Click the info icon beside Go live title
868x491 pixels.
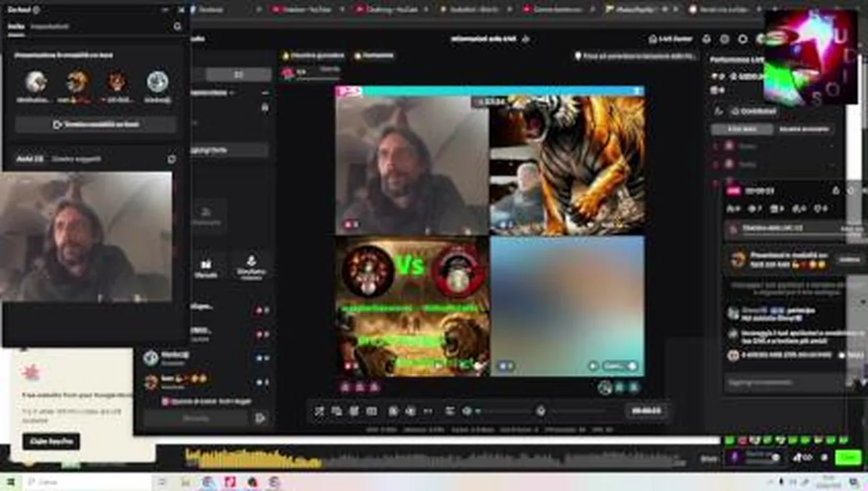click(x=36, y=10)
